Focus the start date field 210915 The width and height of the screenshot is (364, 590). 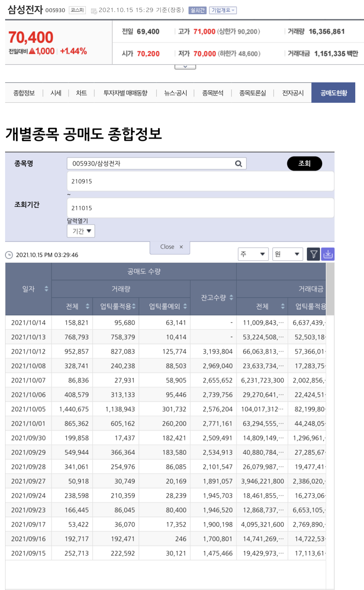(201, 181)
